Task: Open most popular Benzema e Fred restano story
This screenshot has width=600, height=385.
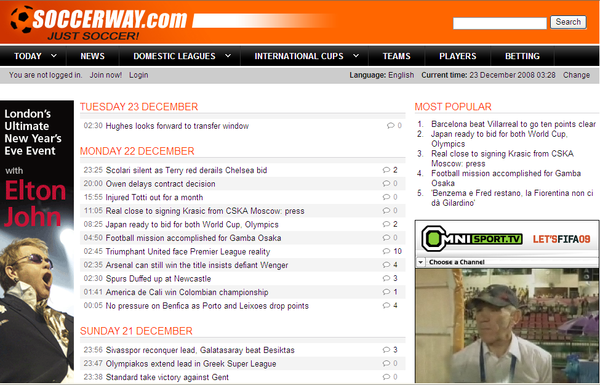Action: [512, 198]
